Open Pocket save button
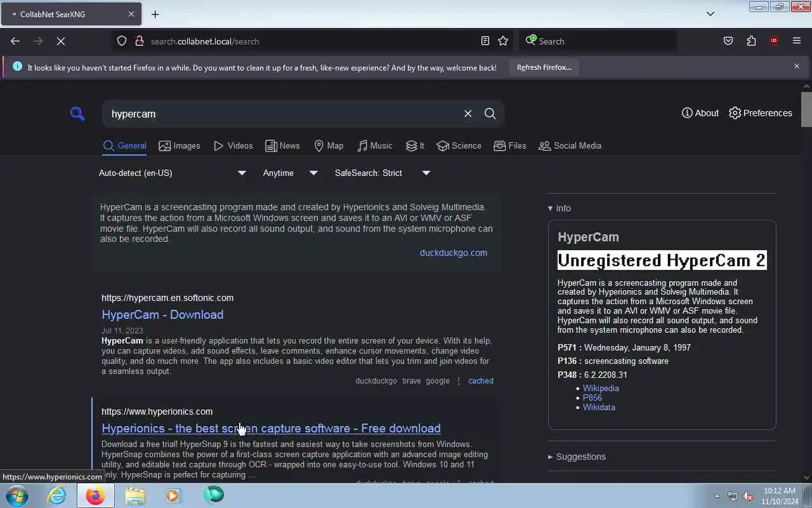812x508 pixels. coord(728,41)
